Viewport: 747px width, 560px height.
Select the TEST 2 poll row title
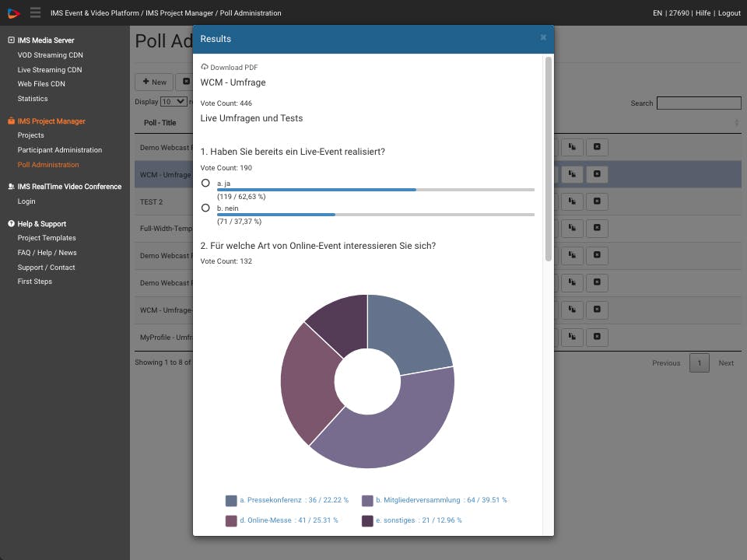[x=152, y=202]
